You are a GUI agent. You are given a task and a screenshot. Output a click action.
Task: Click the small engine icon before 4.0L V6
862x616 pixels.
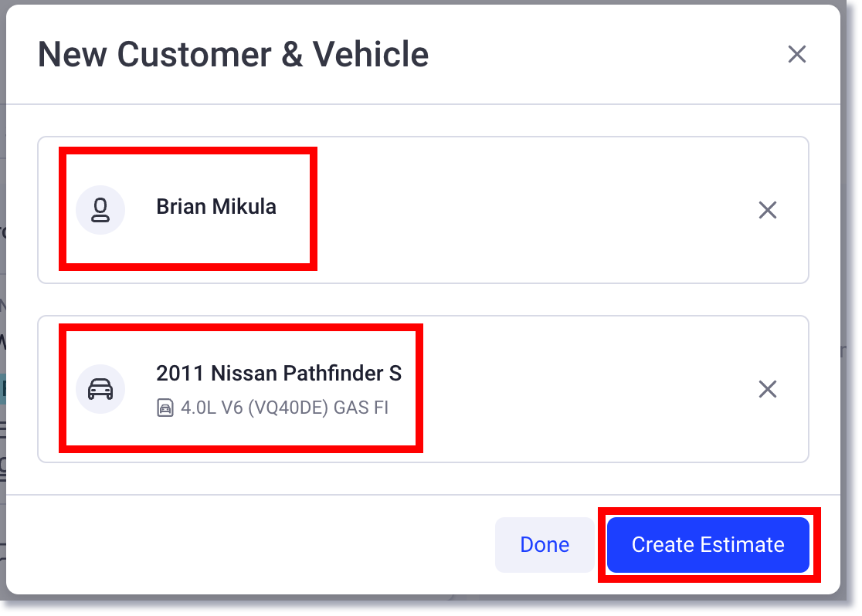point(166,407)
